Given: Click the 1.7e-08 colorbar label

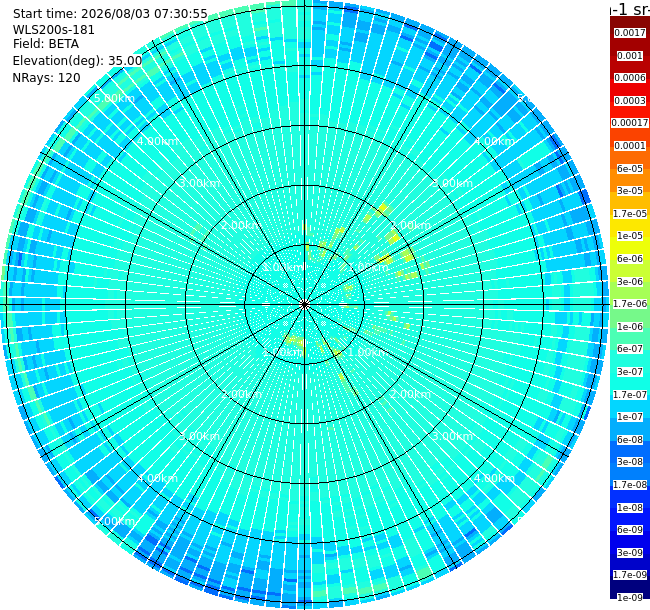Looking at the screenshot, I should (x=630, y=484).
